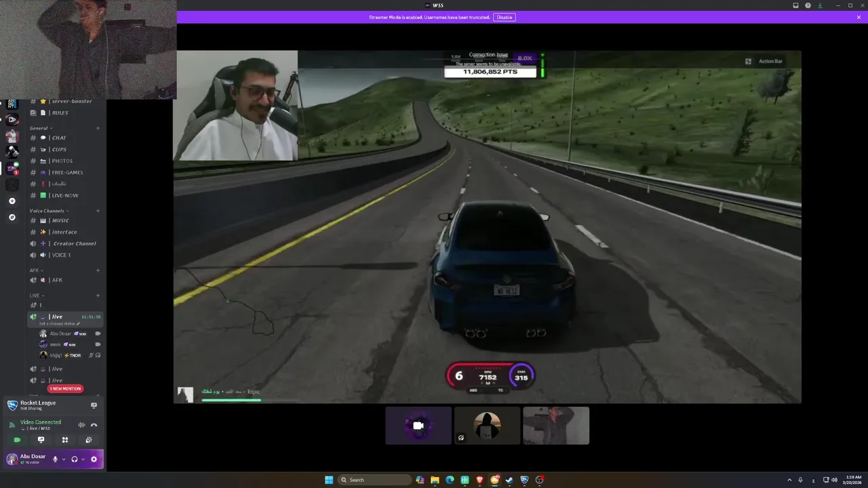Image resolution: width=868 pixels, height=488 pixels.
Task: Open Abu Dosar user profile panel
Action: pos(27,459)
